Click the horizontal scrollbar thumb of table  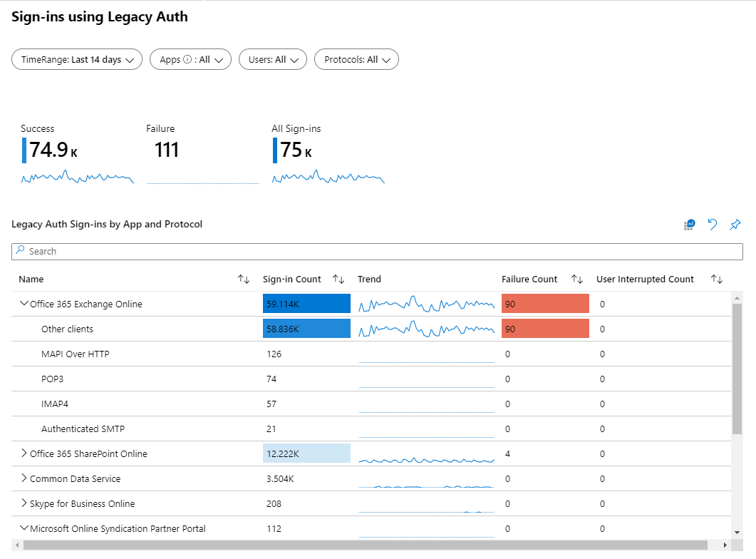click(x=365, y=545)
